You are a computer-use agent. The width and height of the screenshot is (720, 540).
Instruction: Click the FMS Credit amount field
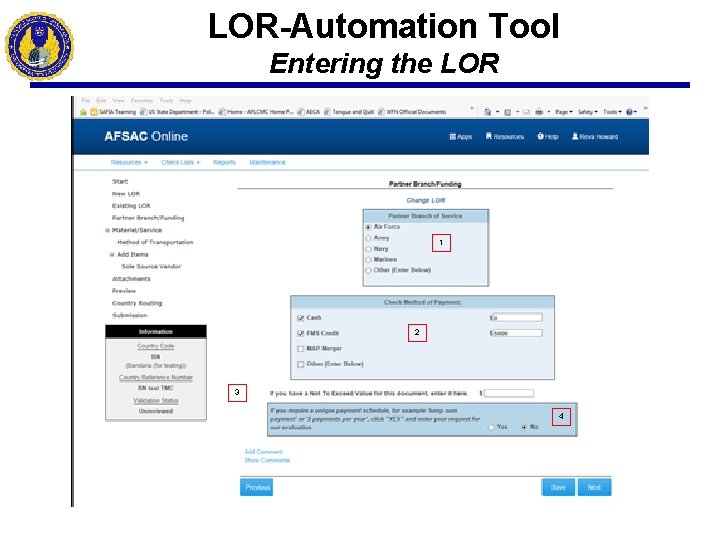pos(516,333)
